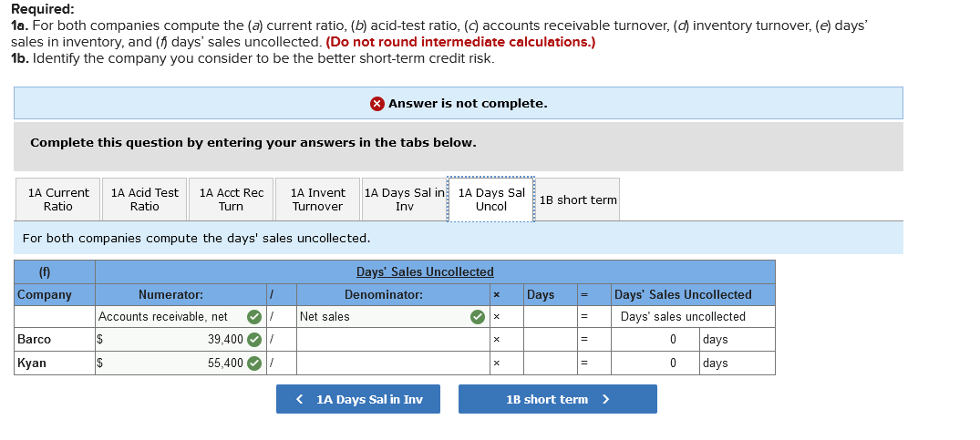Click green check beside Barco 39,400
Image resolution: width=980 pixels, height=440 pixels.
[x=253, y=340]
